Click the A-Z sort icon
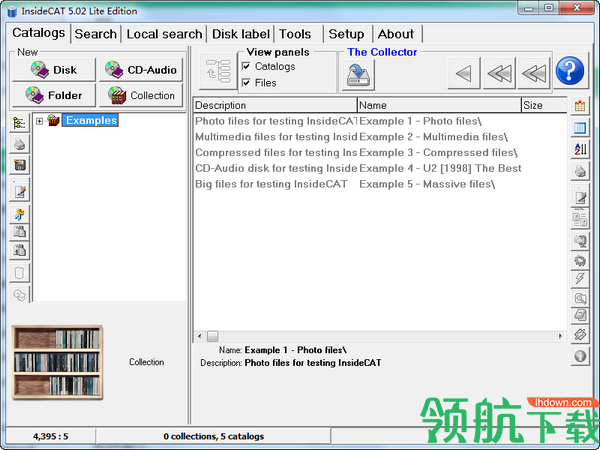 pyautogui.click(x=580, y=149)
